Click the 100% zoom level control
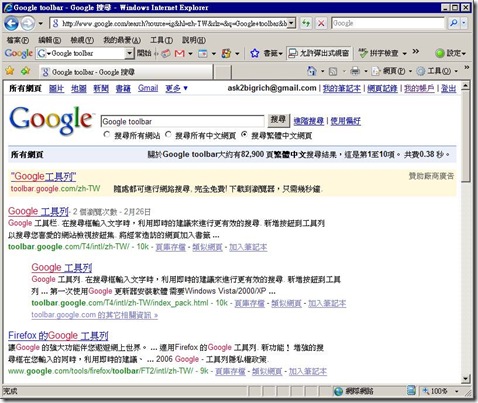The width and height of the screenshot is (478, 403). click(x=439, y=391)
